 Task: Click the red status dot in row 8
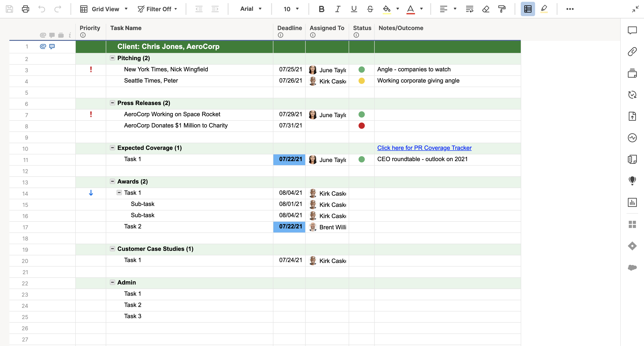click(361, 125)
